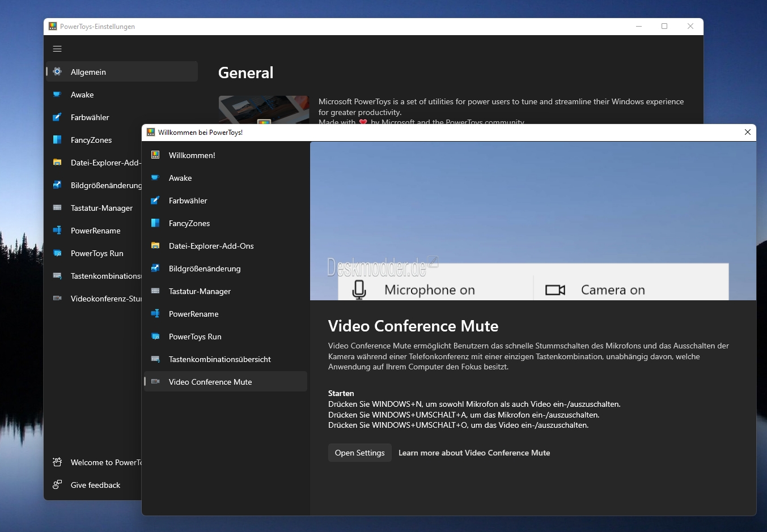Screen dimensions: 767x532
Task: Open Datei-Explorer-Add-Ons page in welcome window
Action: point(226,246)
